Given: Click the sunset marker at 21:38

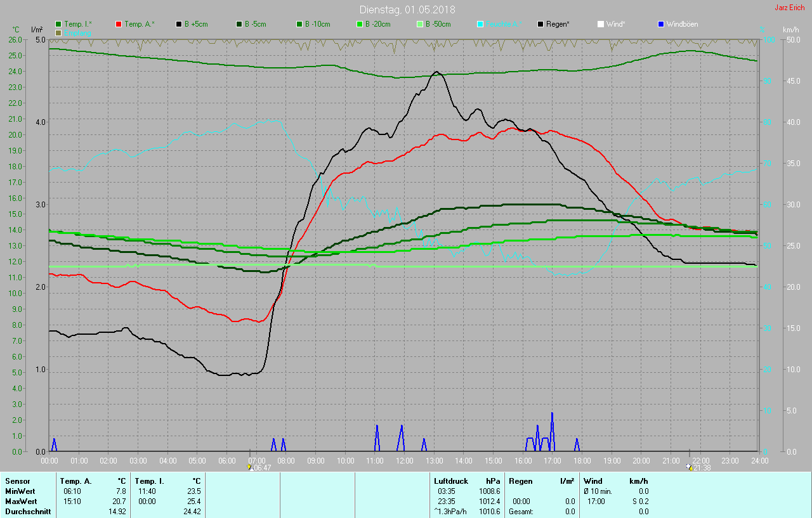Looking at the screenshot, I should (689, 467).
